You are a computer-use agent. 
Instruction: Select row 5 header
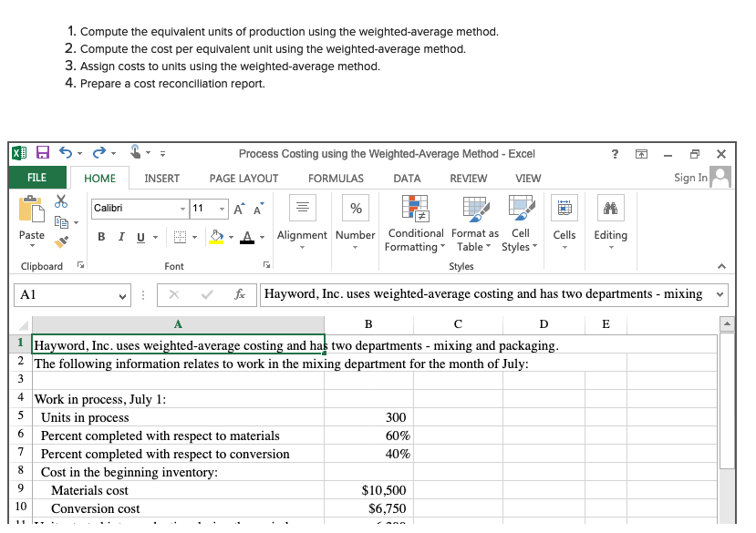(21, 417)
